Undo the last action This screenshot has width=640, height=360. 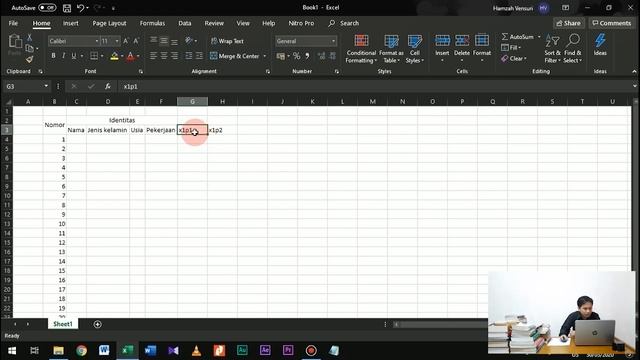[x=80, y=8]
